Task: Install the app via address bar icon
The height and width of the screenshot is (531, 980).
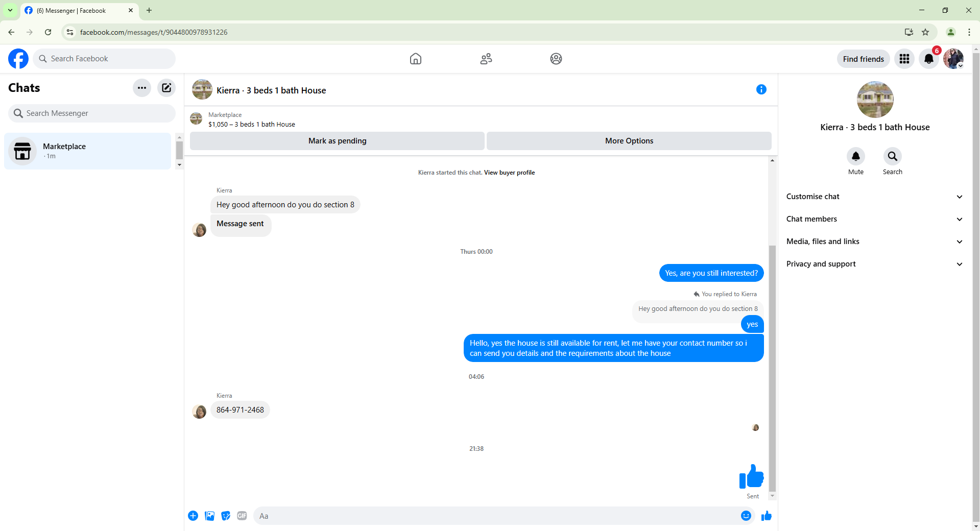Action: click(x=909, y=32)
